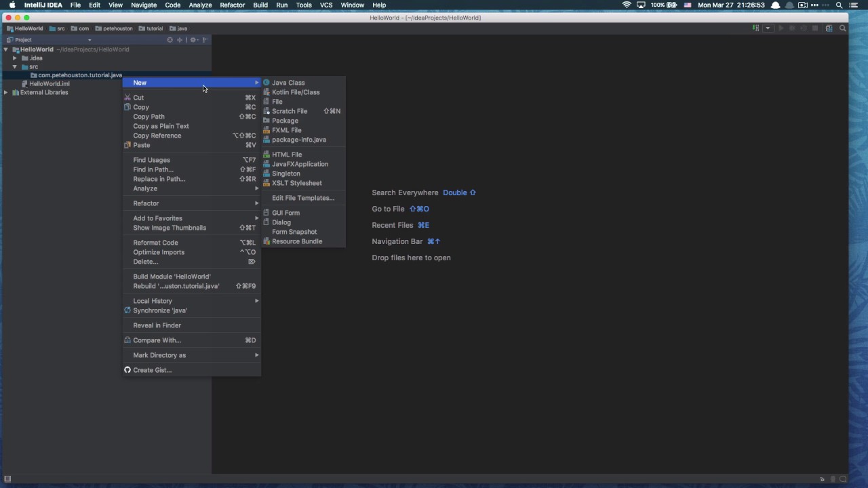The image size is (868, 488).
Task: Collapse the HelloWorld project root node
Action: click(5, 49)
